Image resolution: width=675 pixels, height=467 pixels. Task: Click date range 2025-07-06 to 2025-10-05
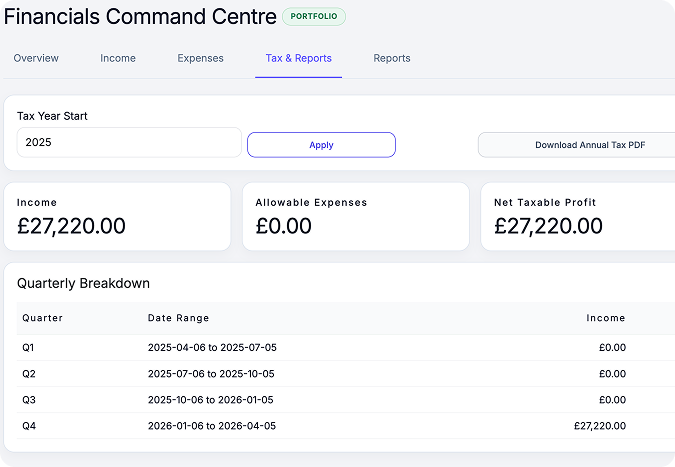(211, 374)
